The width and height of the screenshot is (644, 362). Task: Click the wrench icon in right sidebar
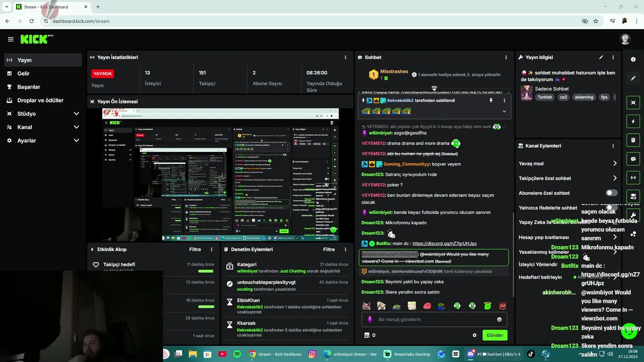(633, 215)
